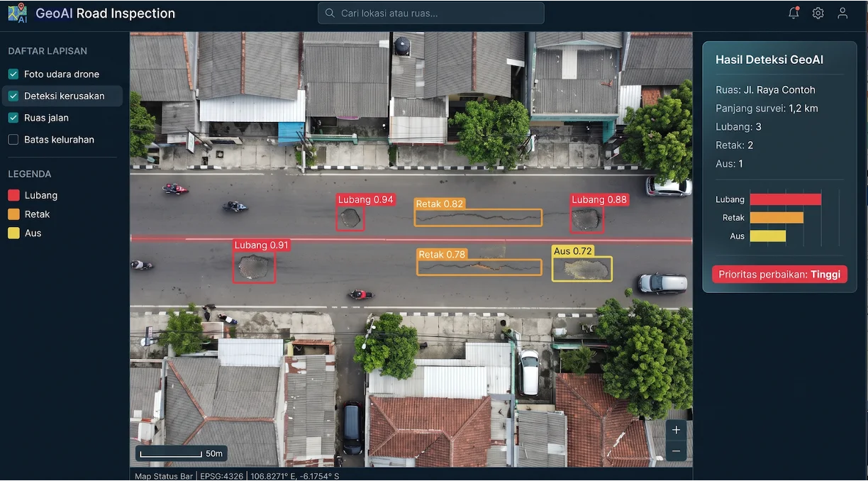Select the Lubang 0.88 detection box
This screenshot has width=868, height=481.
[x=587, y=219]
